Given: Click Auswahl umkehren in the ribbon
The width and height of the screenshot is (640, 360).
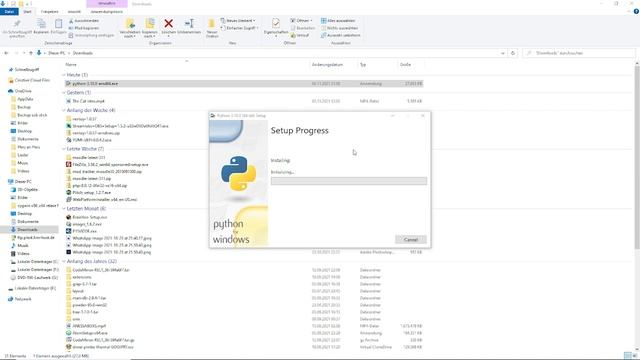Looking at the screenshot, I should [x=341, y=35].
